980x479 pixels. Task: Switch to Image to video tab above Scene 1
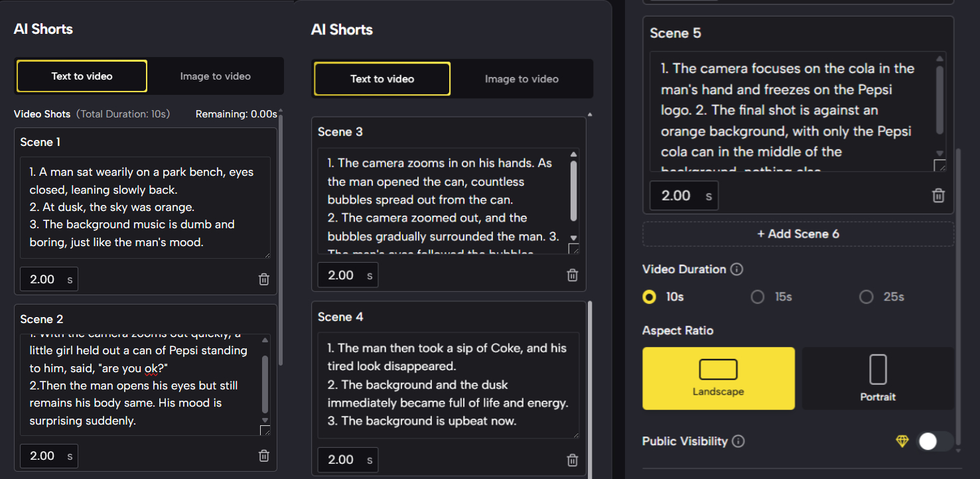[x=215, y=76]
